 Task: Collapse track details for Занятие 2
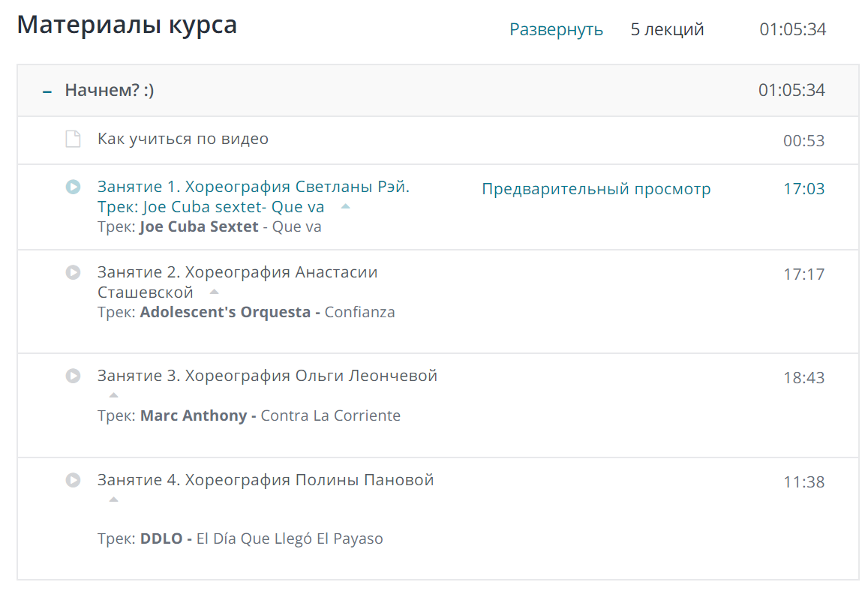(214, 292)
